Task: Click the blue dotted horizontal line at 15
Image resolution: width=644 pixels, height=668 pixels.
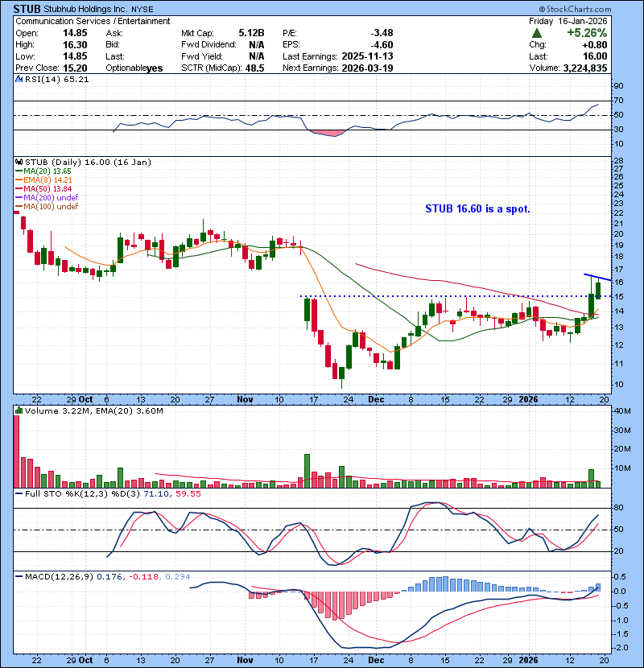Action: pyautogui.click(x=456, y=296)
